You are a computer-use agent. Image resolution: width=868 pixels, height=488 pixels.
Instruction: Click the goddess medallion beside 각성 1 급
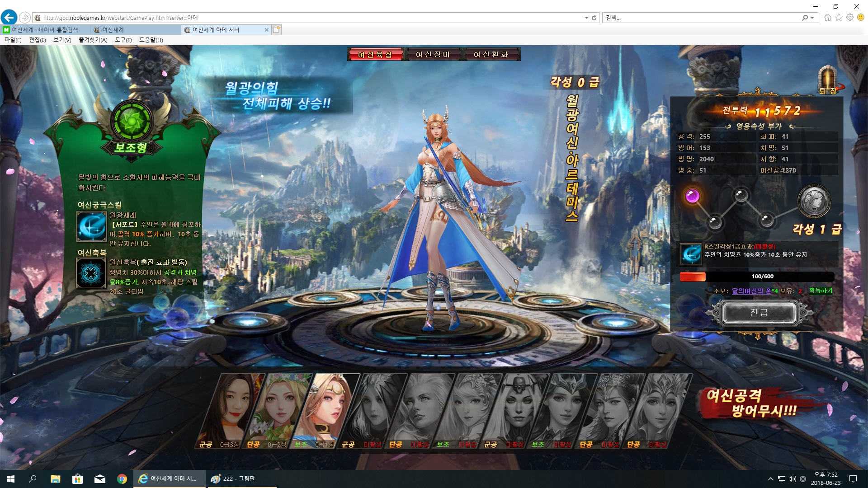[x=814, y=202]
